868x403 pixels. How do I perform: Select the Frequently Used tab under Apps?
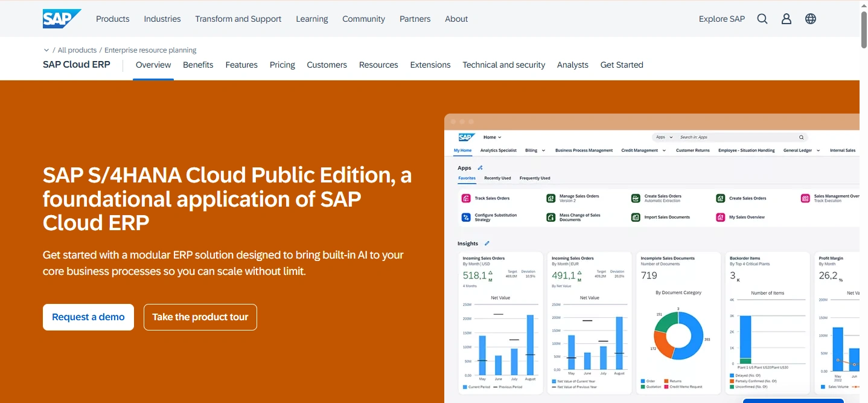(x=535, y=178)
